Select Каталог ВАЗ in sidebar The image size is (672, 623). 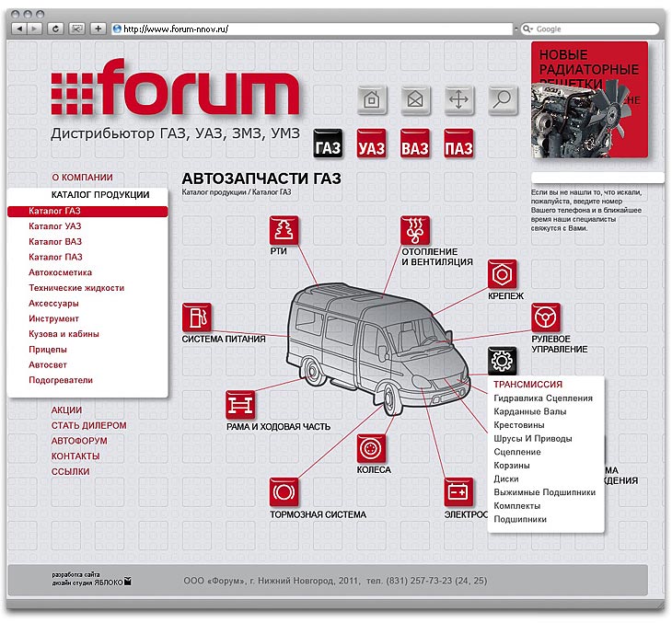(55, 242)
